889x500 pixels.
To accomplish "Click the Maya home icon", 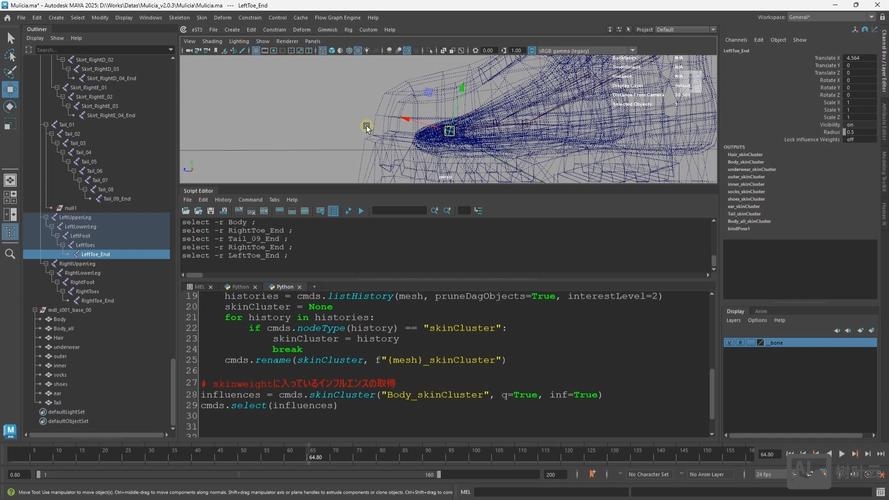I will (10, 431).
